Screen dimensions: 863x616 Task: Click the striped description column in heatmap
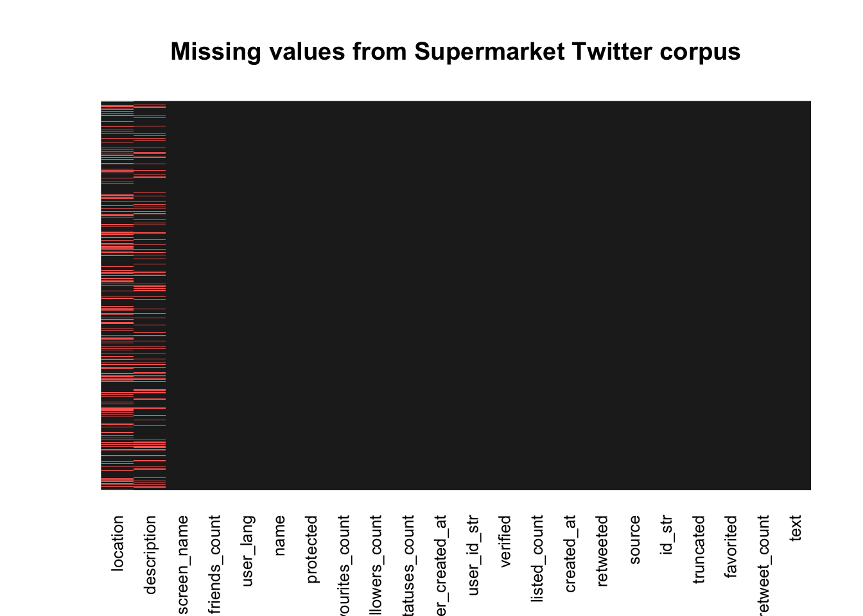click(x=150, y=295)
